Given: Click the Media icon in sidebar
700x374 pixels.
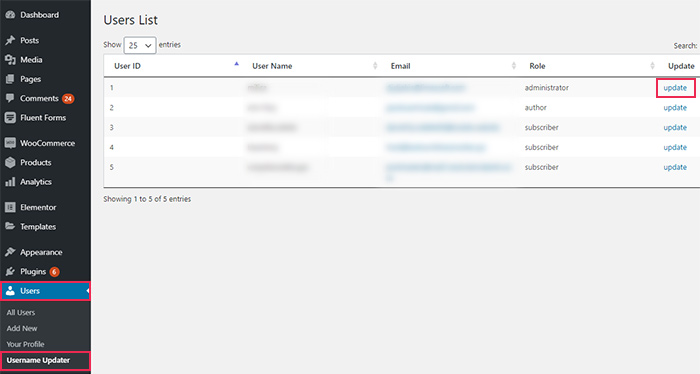Looking at the screenshot, I should tap(10, 59).
